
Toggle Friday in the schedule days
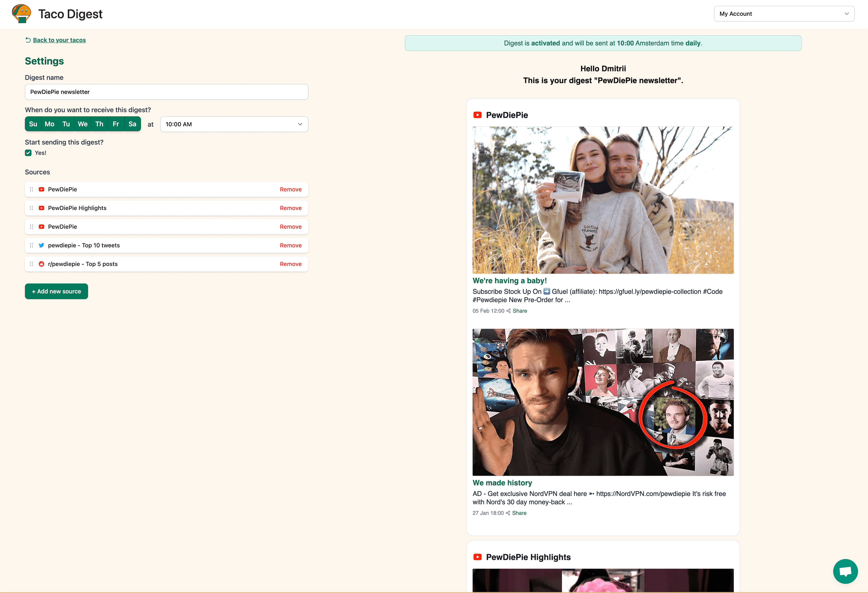pyautogui.click(x=116, y=124)
